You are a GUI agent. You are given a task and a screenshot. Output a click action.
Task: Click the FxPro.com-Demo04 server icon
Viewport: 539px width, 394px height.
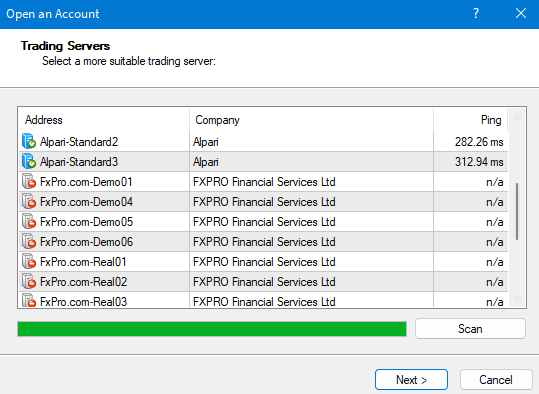pyautogui.click(x=29, y=201)
